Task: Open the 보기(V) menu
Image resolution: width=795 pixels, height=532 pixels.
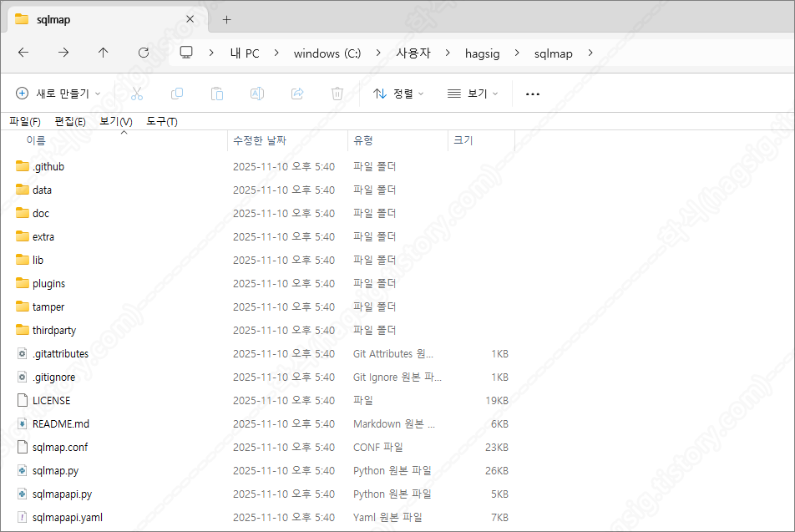Action: point(116,121)
